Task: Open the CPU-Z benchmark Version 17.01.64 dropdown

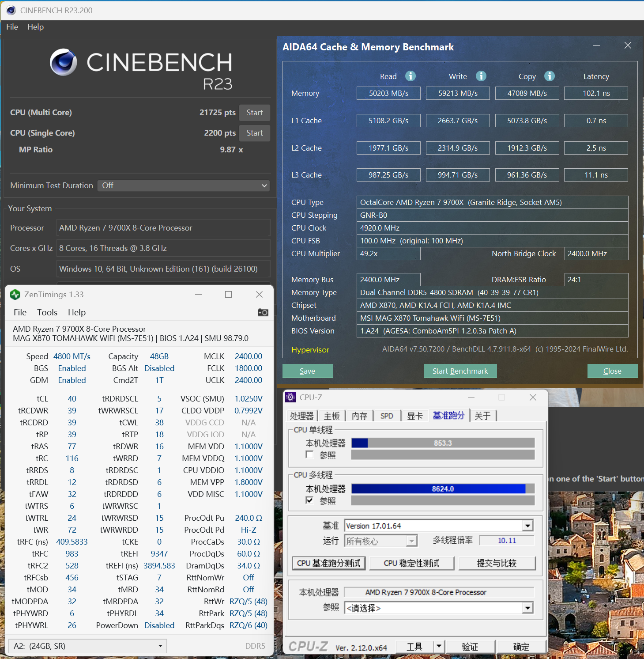Action: tap(527, 526)
